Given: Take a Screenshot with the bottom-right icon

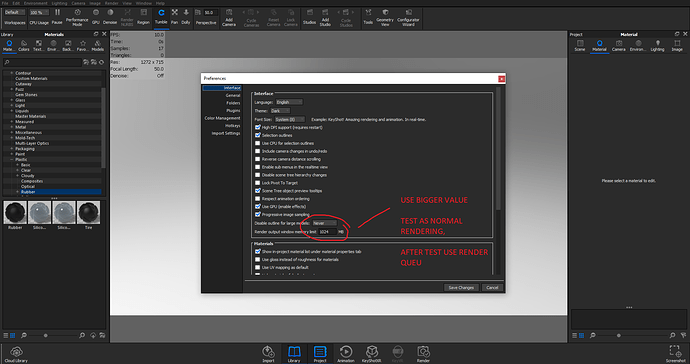Looking at the screenshot, I should (x=675, y=354).
